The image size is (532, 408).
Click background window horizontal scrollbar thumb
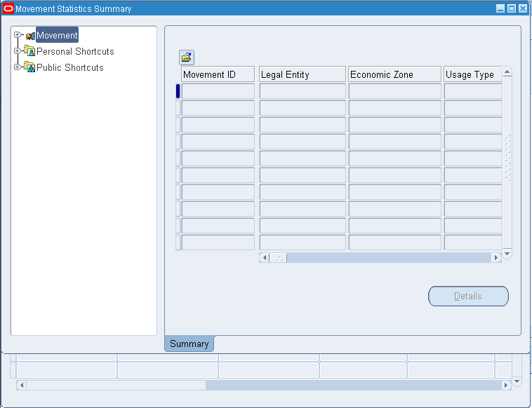116,386
